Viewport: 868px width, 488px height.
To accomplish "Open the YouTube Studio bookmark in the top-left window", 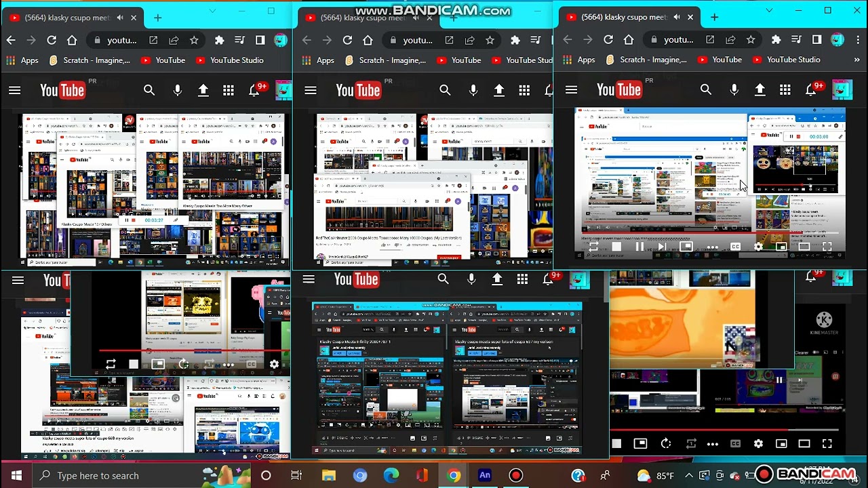I will pos(230,60).
